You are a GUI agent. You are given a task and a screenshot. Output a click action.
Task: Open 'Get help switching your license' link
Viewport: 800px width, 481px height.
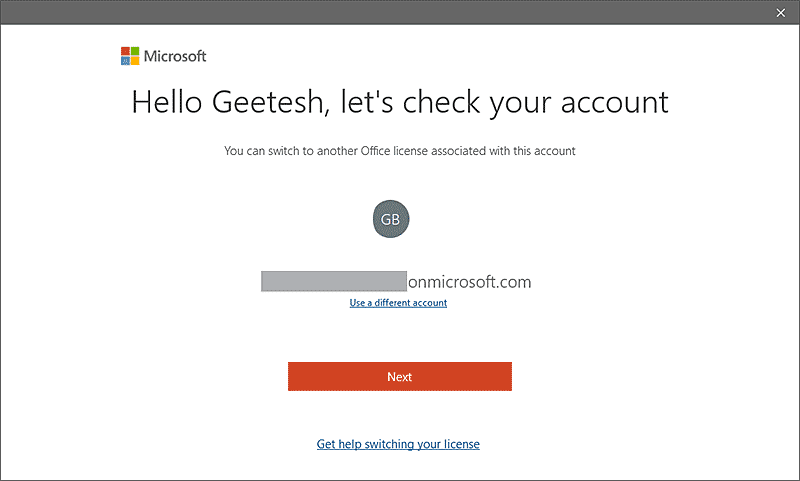[398, 444]
